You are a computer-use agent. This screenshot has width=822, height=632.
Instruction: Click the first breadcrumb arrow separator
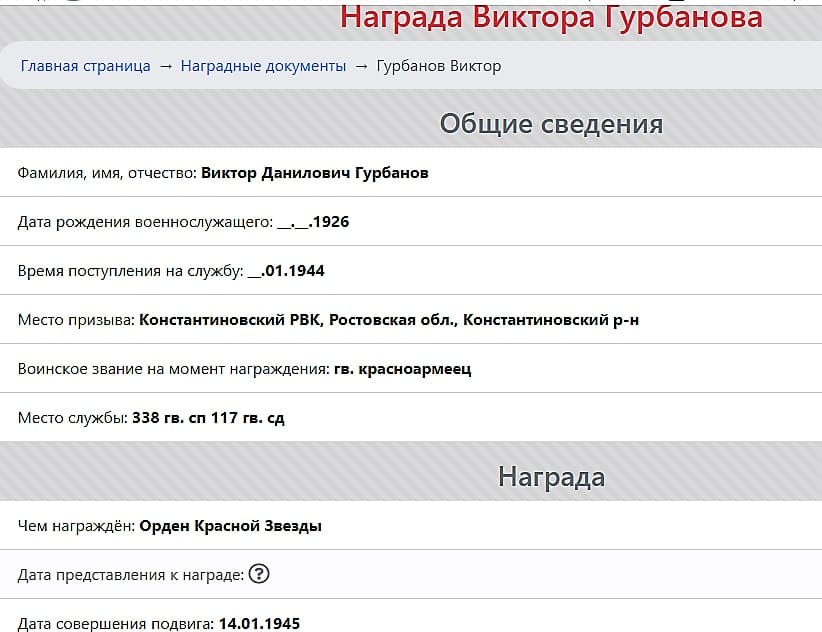pyautogui.click(x=166, y=66)
